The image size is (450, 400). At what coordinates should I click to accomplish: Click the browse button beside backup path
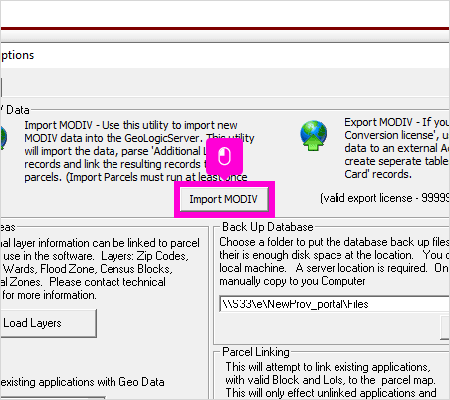tap(445, 328)
